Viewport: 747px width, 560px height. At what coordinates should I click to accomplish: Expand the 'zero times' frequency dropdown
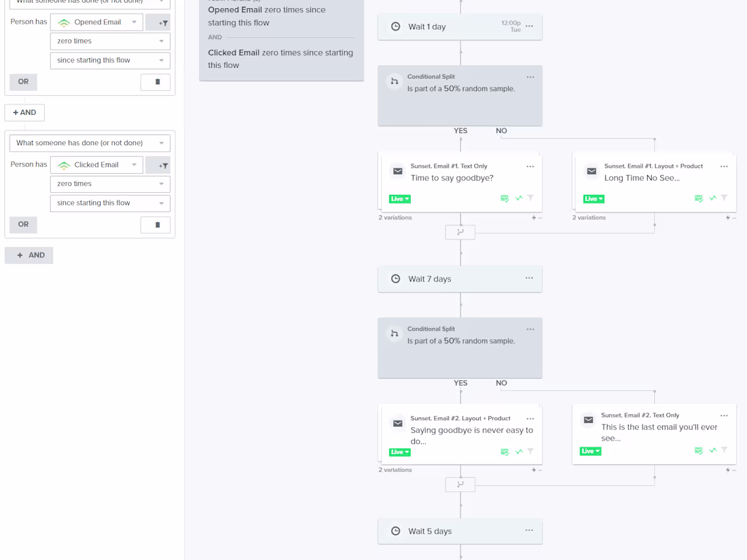point(109,184)
